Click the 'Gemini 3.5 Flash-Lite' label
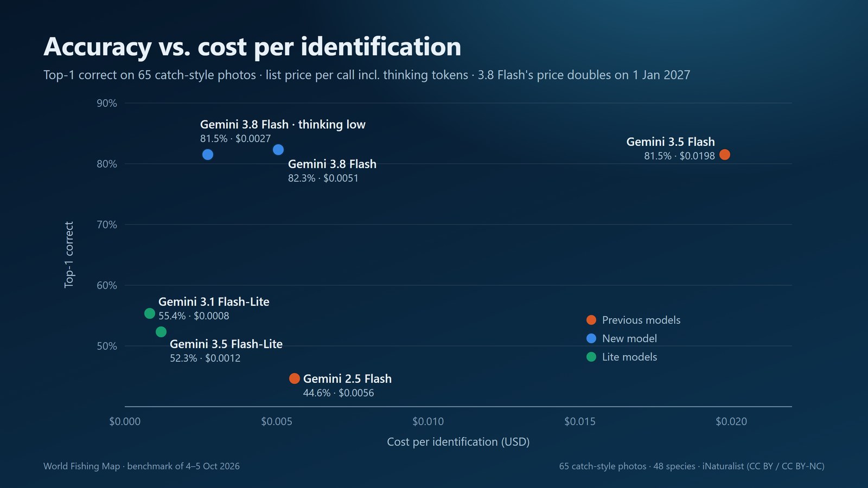The height and width of the screenshot is (488, 868). pyautogui.click(x=226, y=344)
